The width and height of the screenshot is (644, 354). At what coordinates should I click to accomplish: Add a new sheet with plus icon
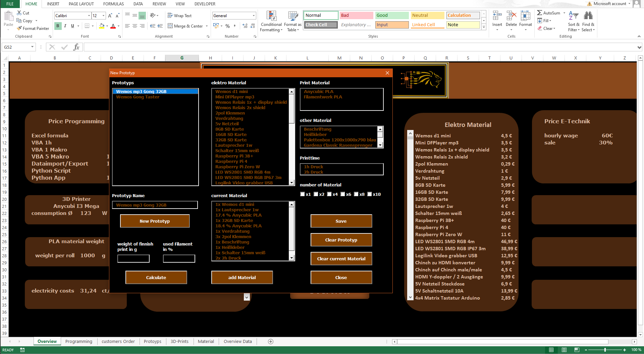click(x=271, y=342)
